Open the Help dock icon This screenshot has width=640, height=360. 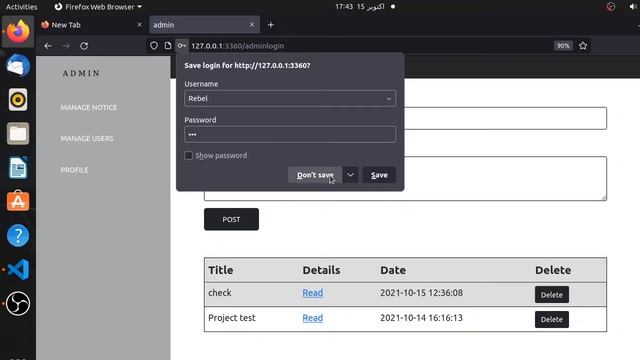18,236
